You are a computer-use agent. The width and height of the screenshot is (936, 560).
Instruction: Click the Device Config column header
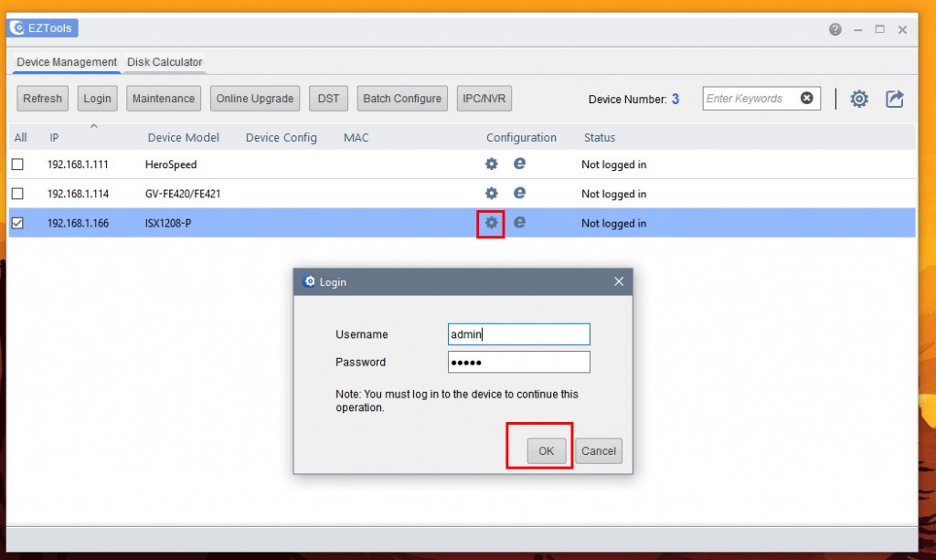[x=282, y=138]
